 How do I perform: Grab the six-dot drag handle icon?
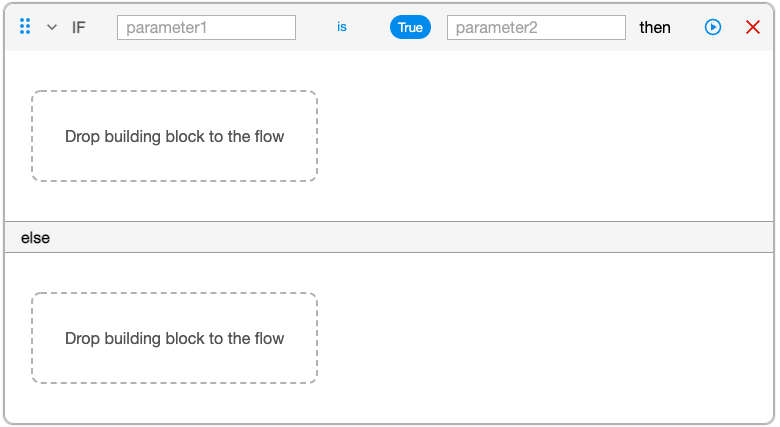25,26
